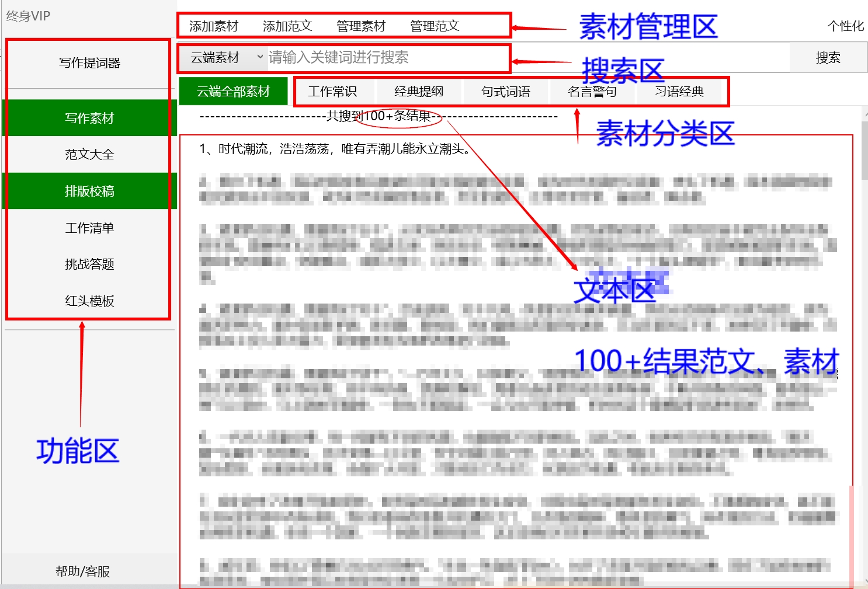Switch to the 句式词语 tab
Screen dimensions: 868x589
[x=506, y=91]
